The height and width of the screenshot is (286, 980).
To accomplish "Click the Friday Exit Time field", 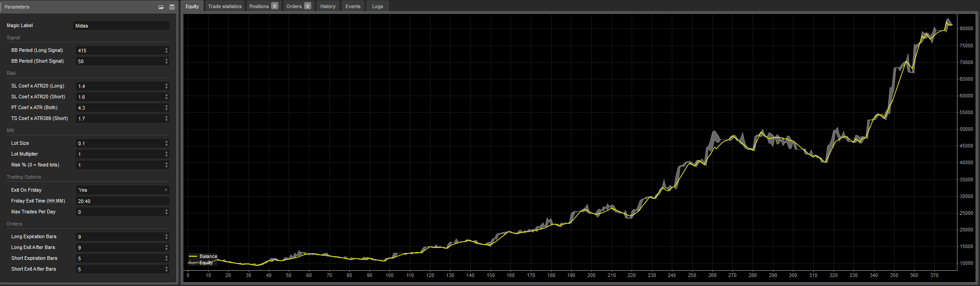I will [122, 201].
